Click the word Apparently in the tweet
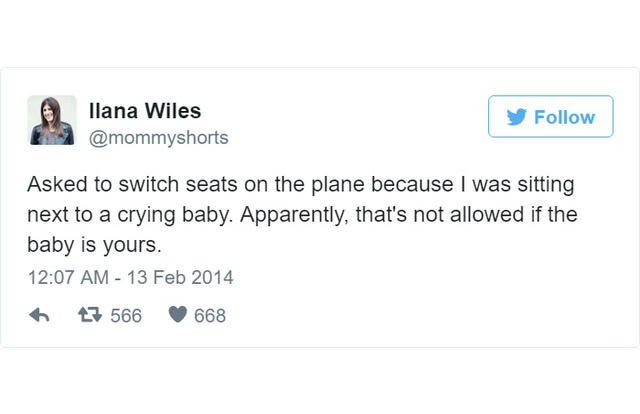This screenshot has width=640, height=414. (299, 215)
